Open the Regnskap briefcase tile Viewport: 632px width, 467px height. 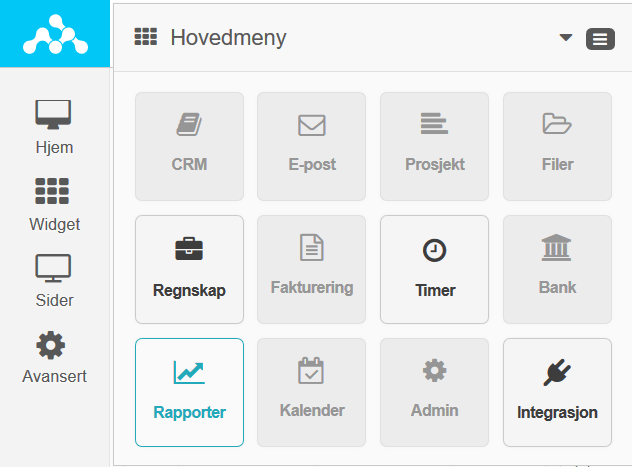pyautogui.click(x=189, y=269)
